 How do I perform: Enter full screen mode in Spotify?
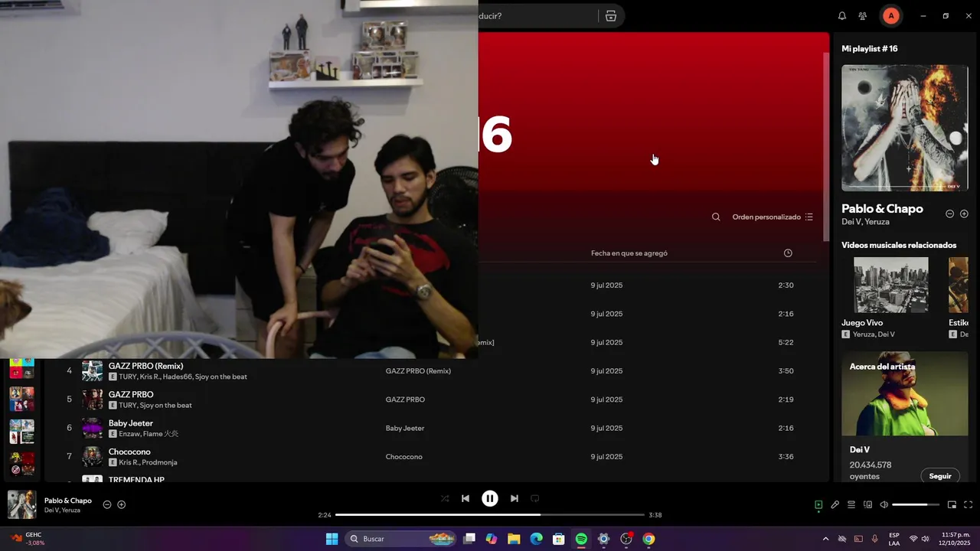[x=968, y=504]
